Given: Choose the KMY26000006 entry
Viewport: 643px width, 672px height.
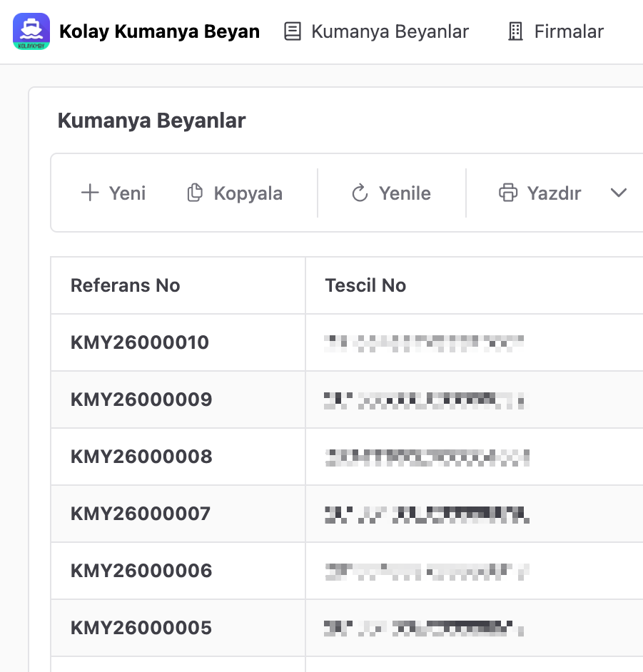Looking at the screenshot, I should click(141, 571).
